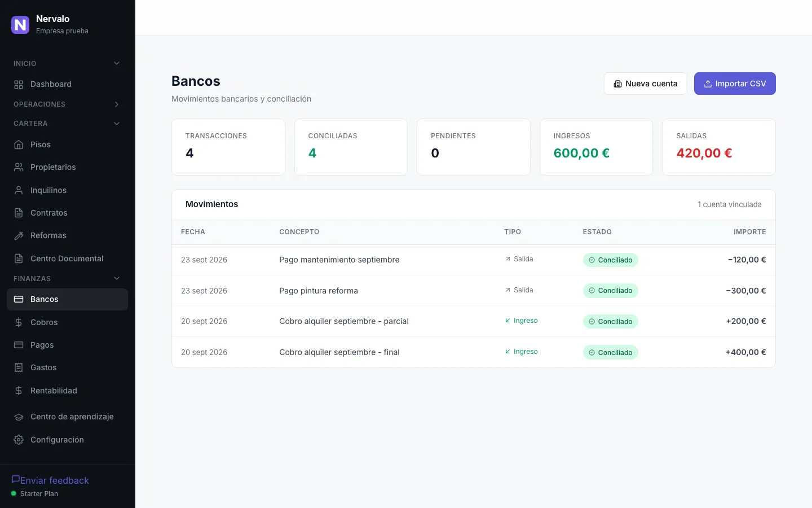The width and height of the screenshot is (812, 508).
Task: Expand the OPERACIONES section chevron
Action: coord(117,104)
